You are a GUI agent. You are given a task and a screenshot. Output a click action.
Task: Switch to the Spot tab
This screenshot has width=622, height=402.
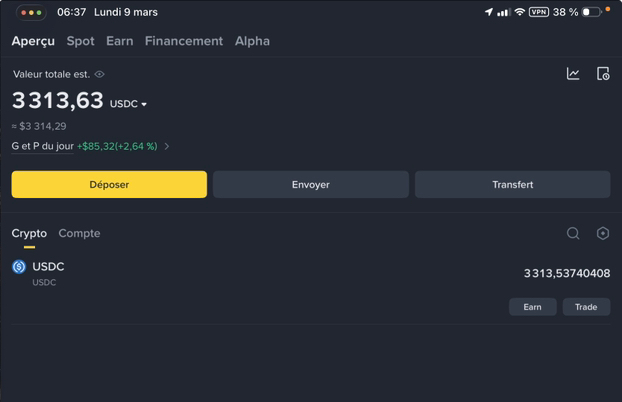point(80,41)
